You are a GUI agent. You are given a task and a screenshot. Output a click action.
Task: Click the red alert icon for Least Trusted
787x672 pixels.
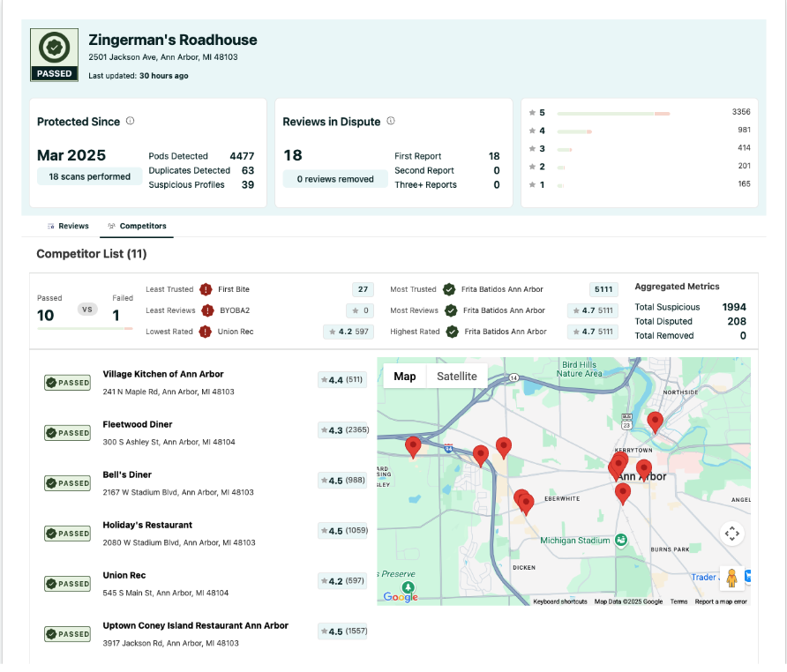206,289
